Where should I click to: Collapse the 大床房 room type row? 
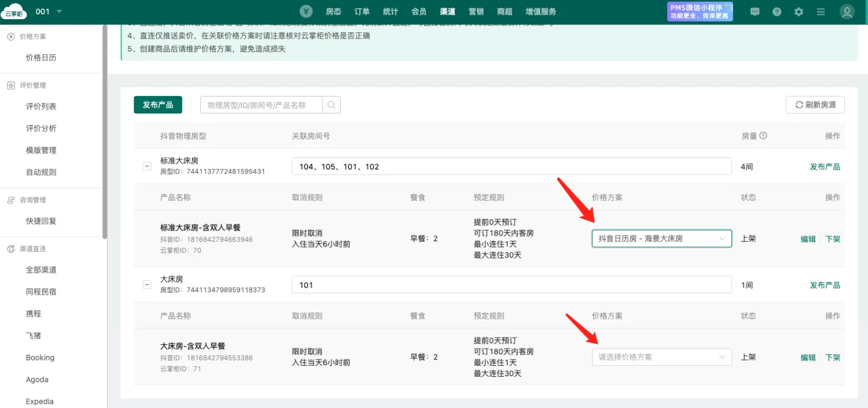pyautogui.click(x=147, y=284)
